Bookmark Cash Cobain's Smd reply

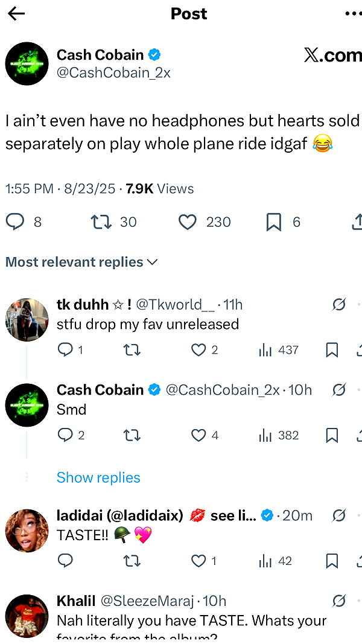tap(332, 435)
